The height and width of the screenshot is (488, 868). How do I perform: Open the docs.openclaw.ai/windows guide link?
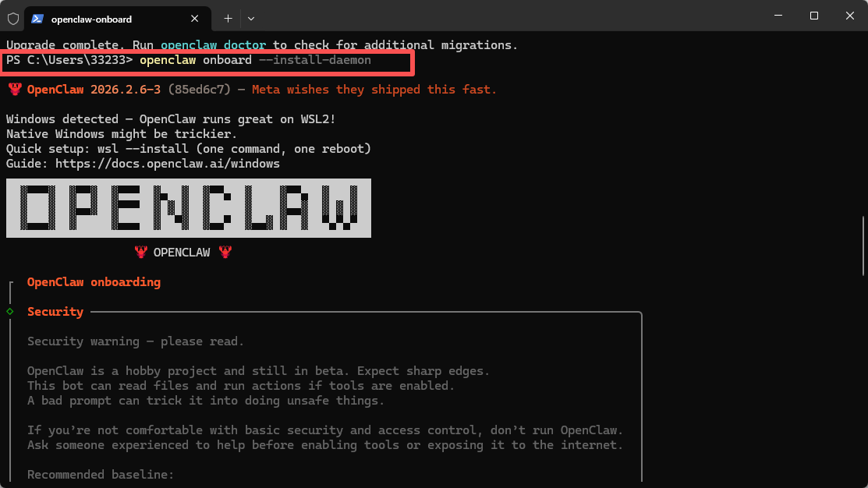click(167, 164)
